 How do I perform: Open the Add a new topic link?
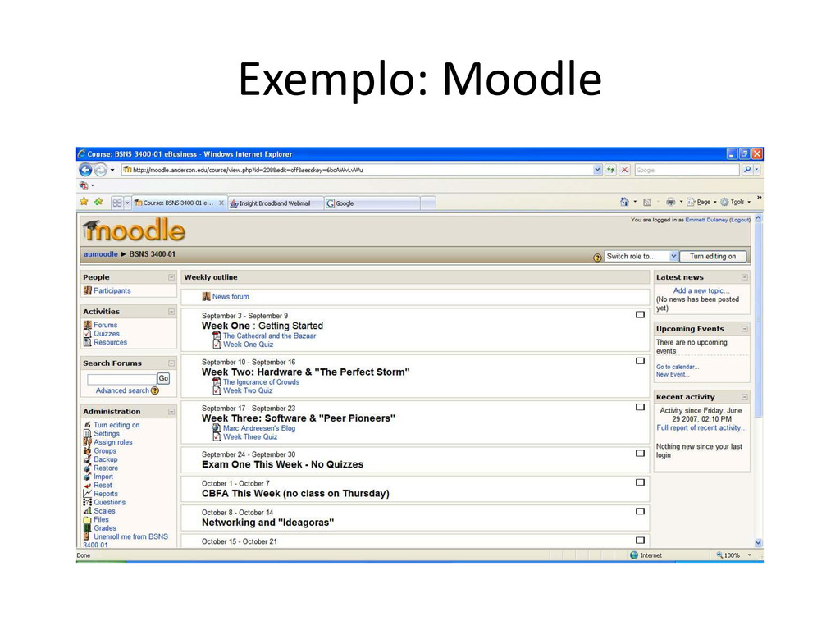[701, 290]
